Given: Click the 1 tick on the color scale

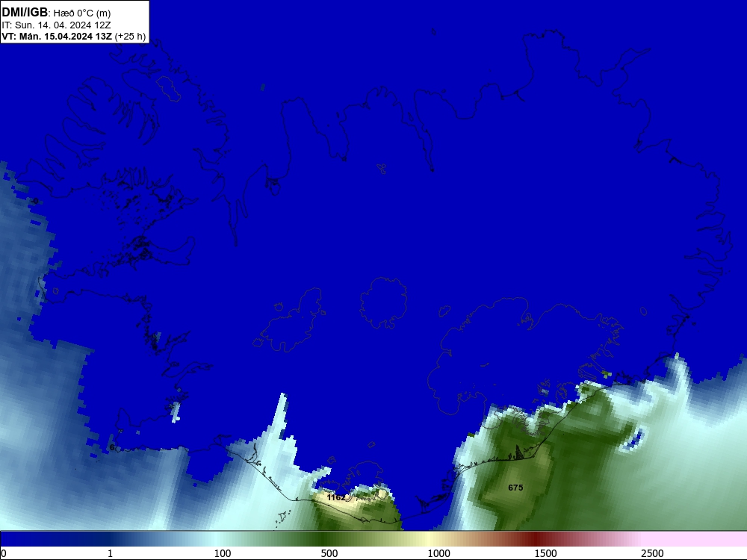Looking at the screenshot, I should pyautogui.click(x=110, y=553).
